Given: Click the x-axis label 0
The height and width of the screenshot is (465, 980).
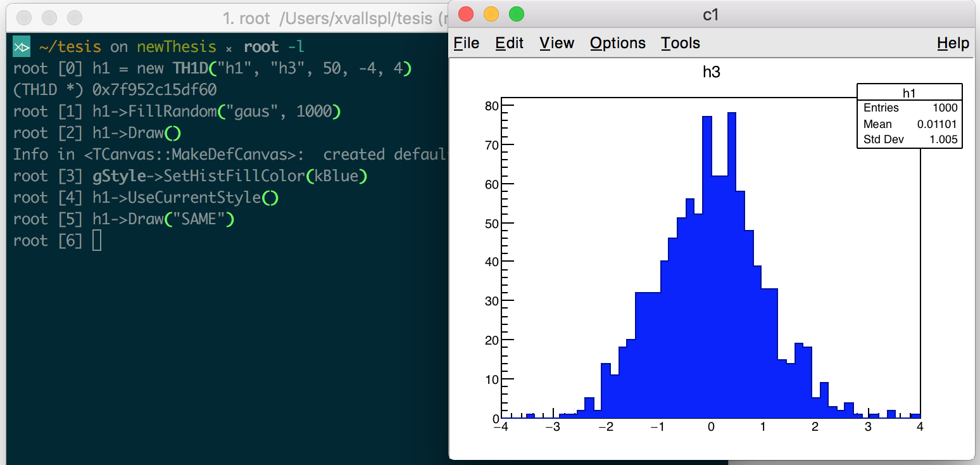Looking at the screenshot, I should 710,428.
